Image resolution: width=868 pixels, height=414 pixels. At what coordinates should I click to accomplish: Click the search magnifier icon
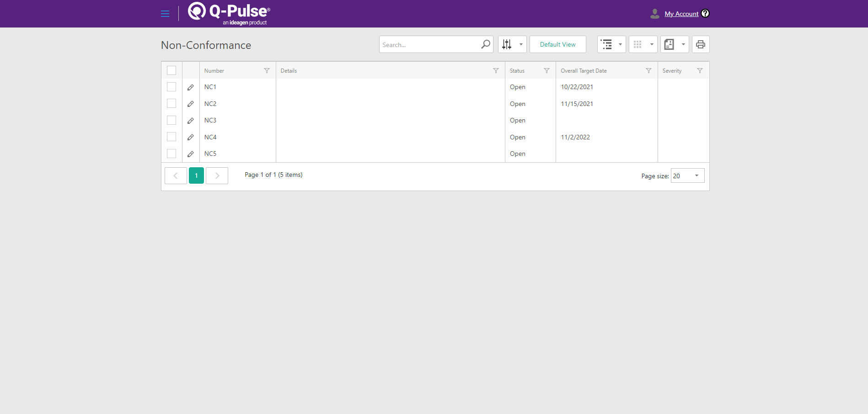[x=485, y=44]
